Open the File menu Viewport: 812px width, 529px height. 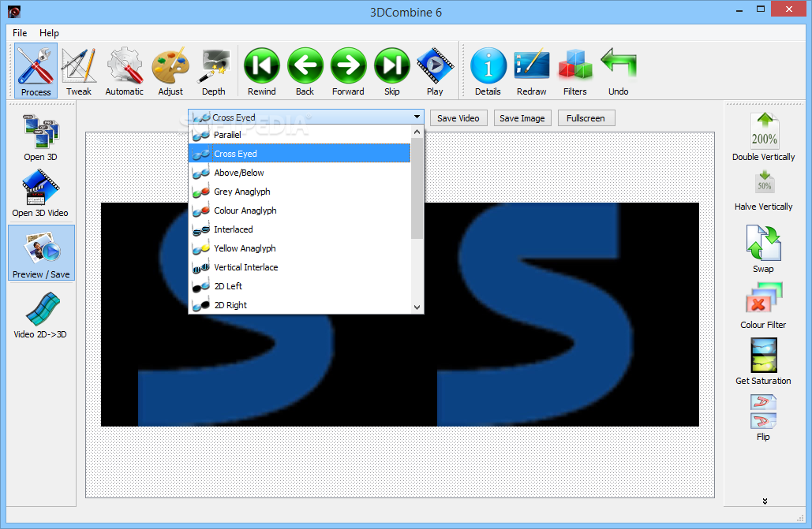(x=20, y=32)
